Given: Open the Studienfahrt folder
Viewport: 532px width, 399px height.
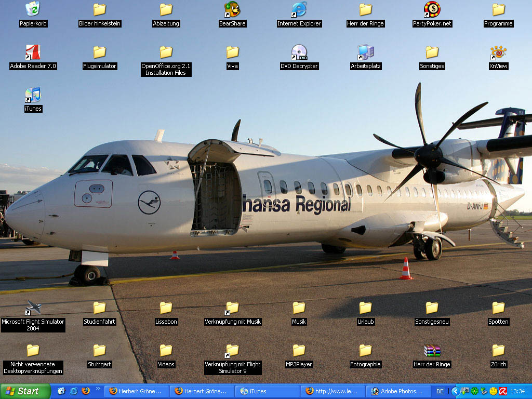Looking at the screenshot, I should click(x=99, y=308).
